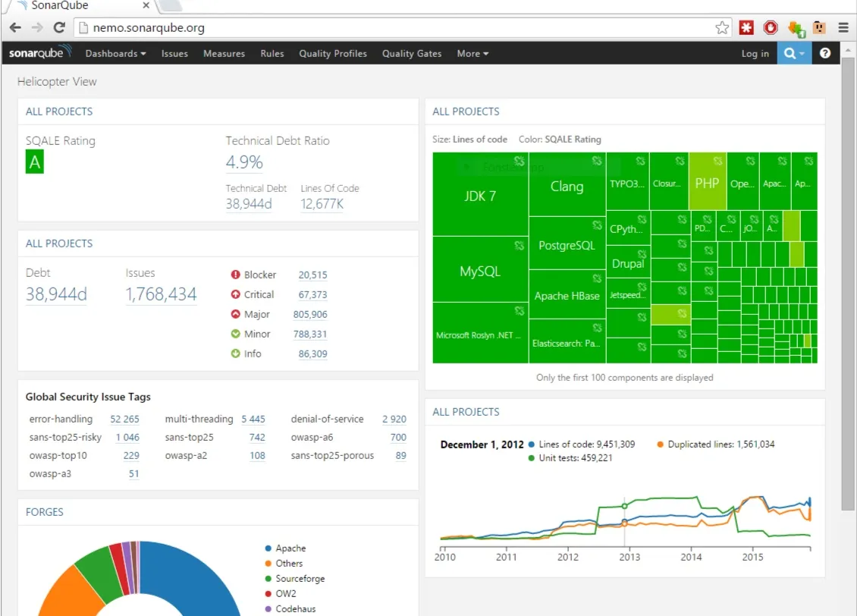Viewport: 857px width, 616px height.
Task: Click the MySQL treemap tile
Action: click(479, 272)
